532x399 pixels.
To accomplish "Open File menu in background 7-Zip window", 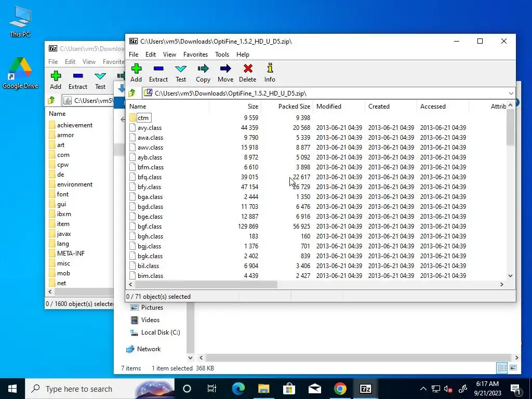I will click(53, 62).
